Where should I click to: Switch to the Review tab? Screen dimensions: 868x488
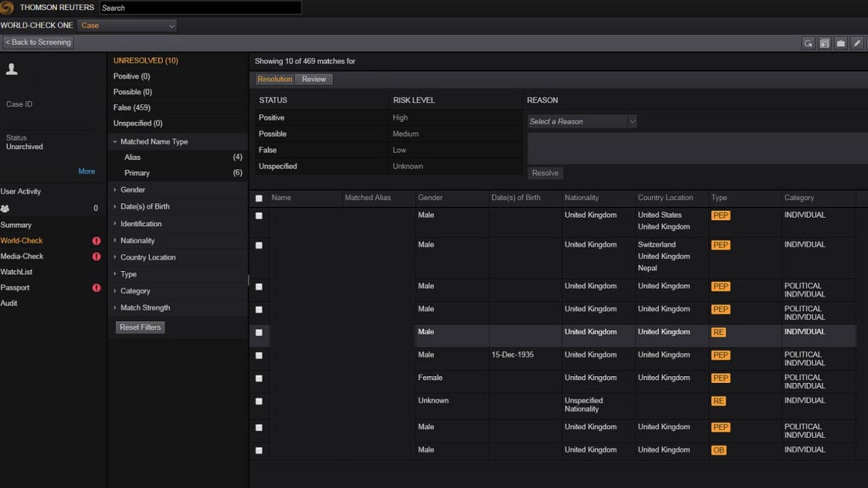pyautogui.click(x=314, y=79)
